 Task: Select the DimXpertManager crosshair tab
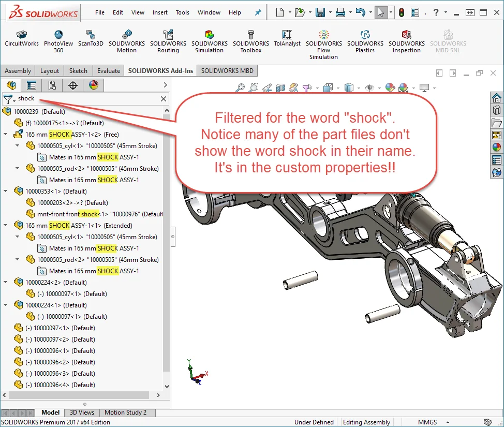click(72, 85)
